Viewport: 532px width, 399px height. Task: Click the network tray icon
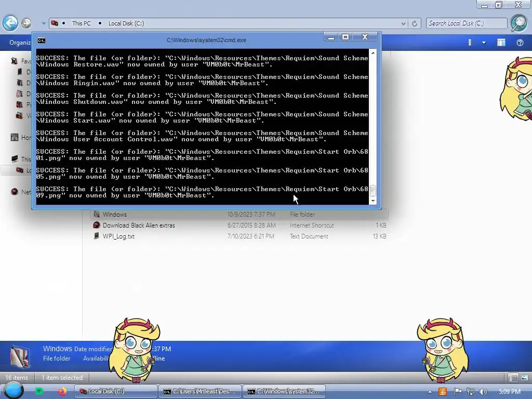click(470, 392)
